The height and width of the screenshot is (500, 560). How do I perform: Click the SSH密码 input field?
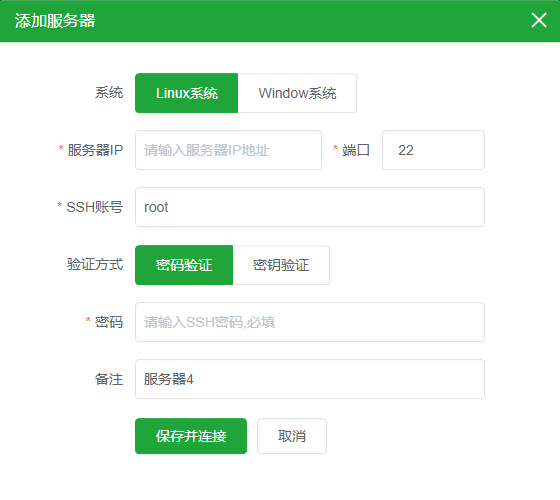tap(310, 322)
